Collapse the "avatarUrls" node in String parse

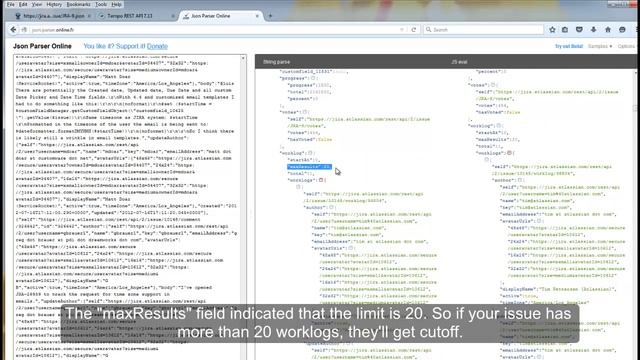[x=351, y=248]
